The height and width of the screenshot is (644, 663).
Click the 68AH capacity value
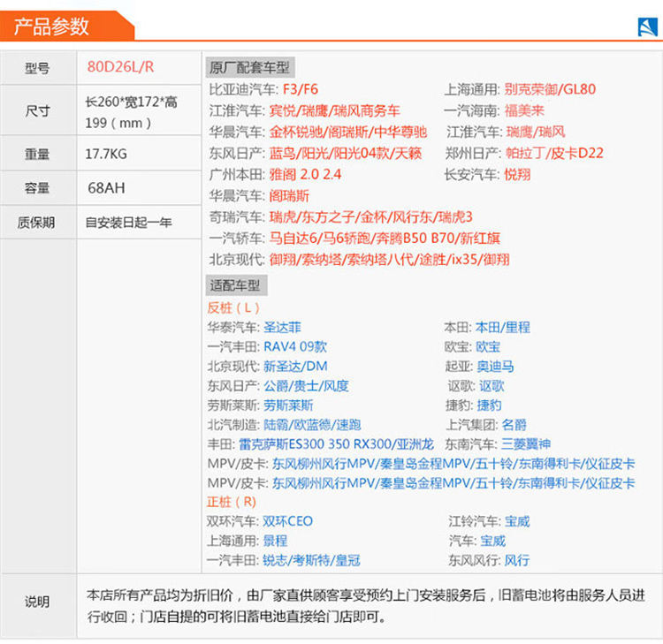[x=106, y=188]
